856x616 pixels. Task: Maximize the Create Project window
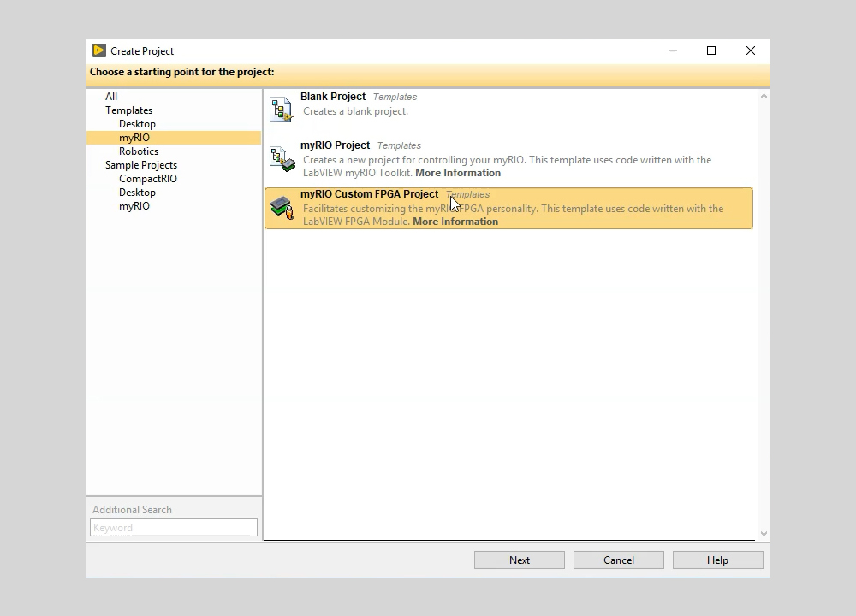pos(711,50)
